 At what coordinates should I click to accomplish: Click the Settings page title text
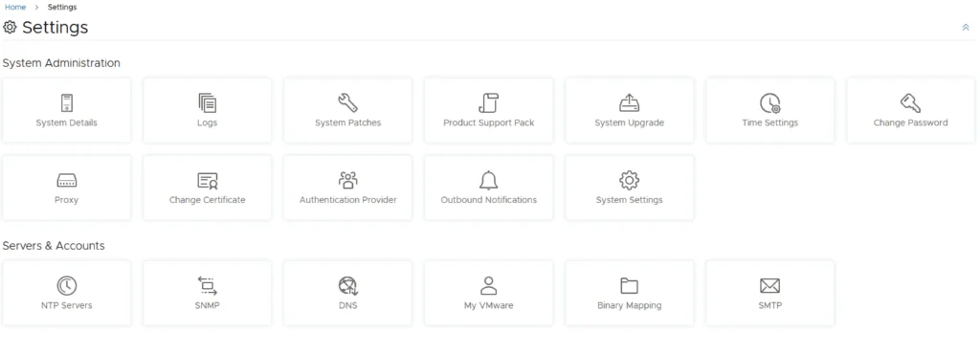55,28
